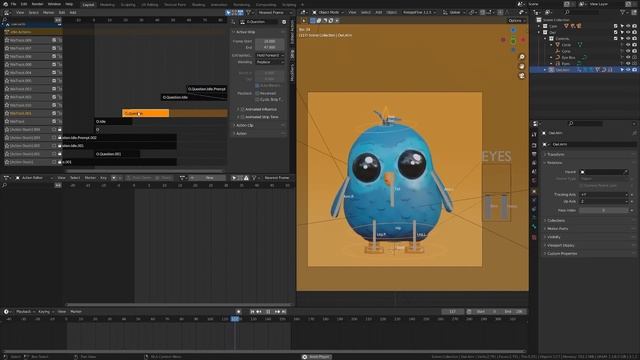Open the Help menu
The height and width of the screenshot is (360, 640).
[69, 4]
